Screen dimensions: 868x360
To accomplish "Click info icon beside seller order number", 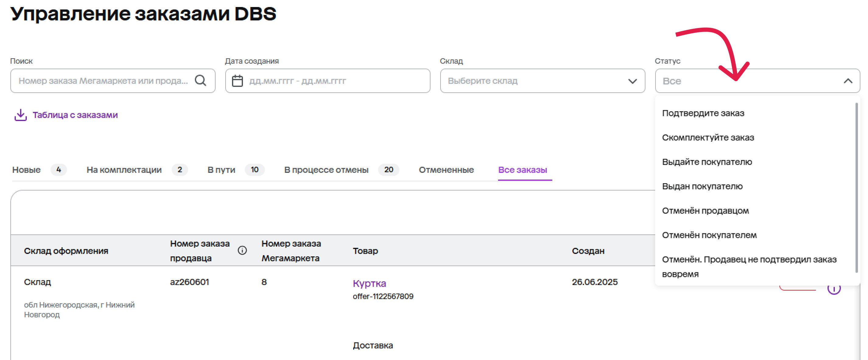I will (x=242, y=250).
